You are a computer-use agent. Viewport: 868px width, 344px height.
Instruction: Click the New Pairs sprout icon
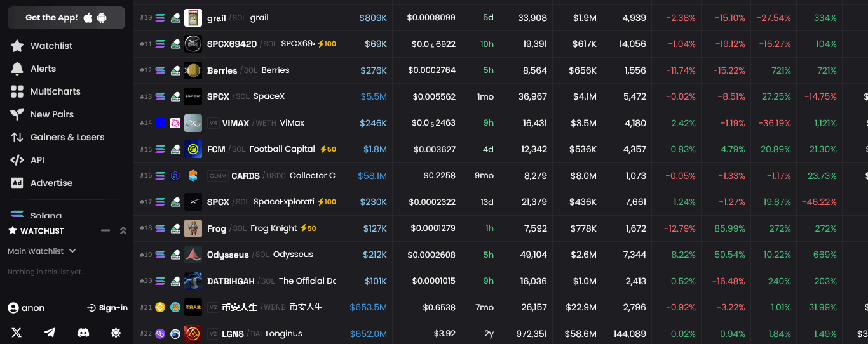pos(17,114)
